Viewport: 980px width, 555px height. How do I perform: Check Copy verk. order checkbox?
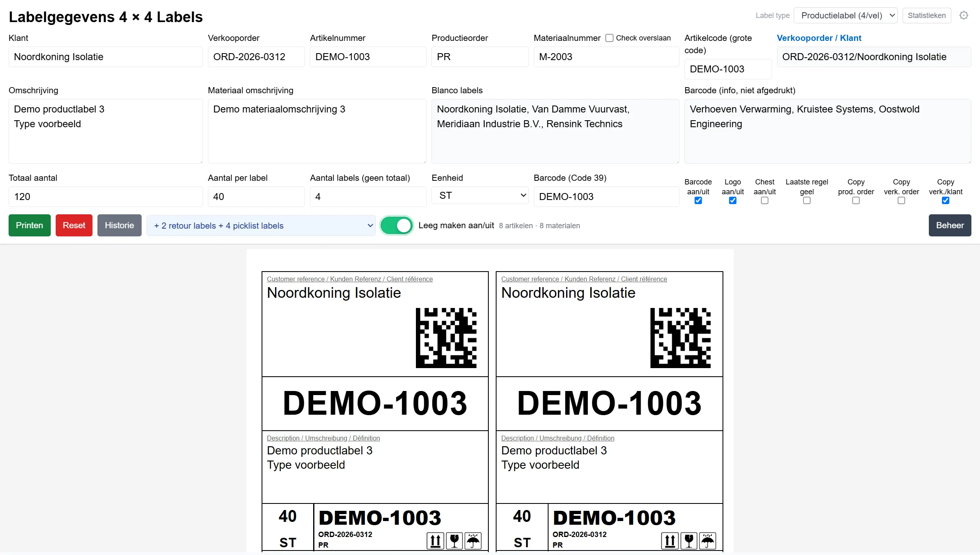(901, 200)
